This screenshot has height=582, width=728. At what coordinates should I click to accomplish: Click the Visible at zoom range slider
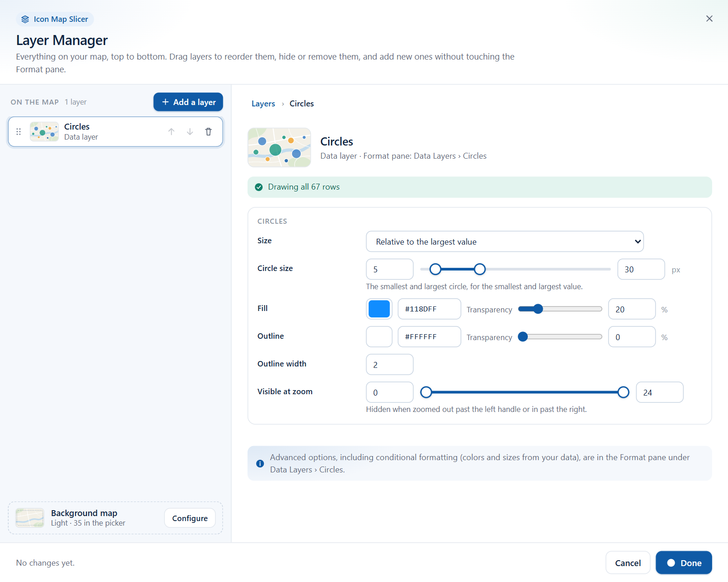click(525, 392)
